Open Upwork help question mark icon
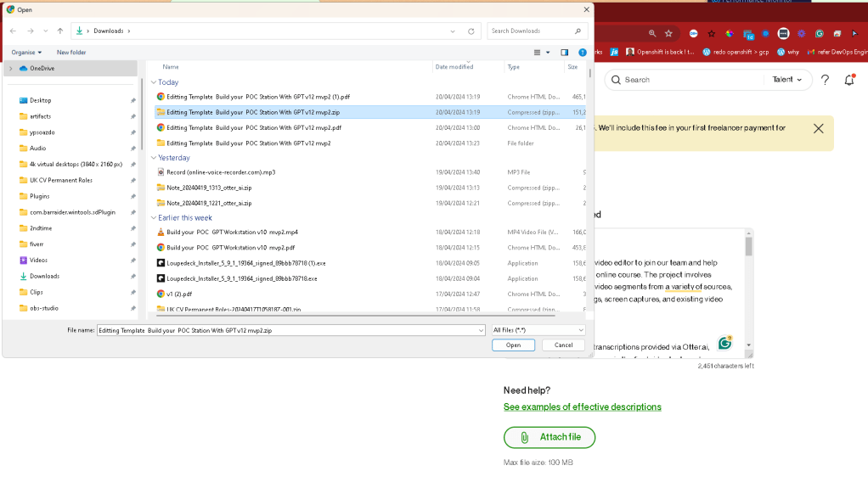The image size is (868, 488). tap(825, 80)
